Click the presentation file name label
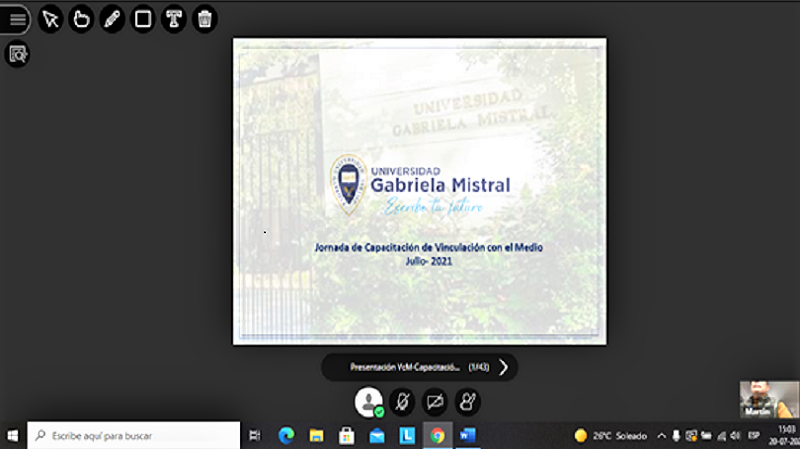 click(x=405, y=367)
